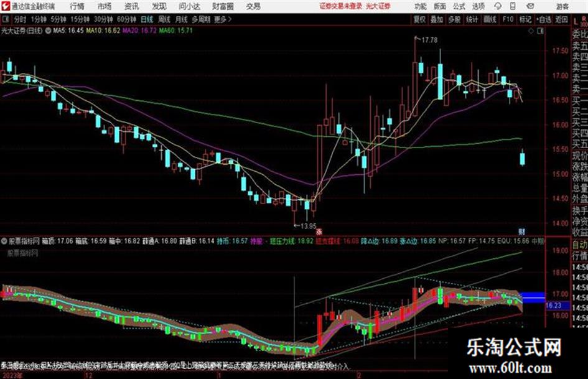Image resolution: width=588 pixels, height=379 pixels.
Task: Click the MA60: 15.71 indicator label
Action: click(x=175, y=30)
